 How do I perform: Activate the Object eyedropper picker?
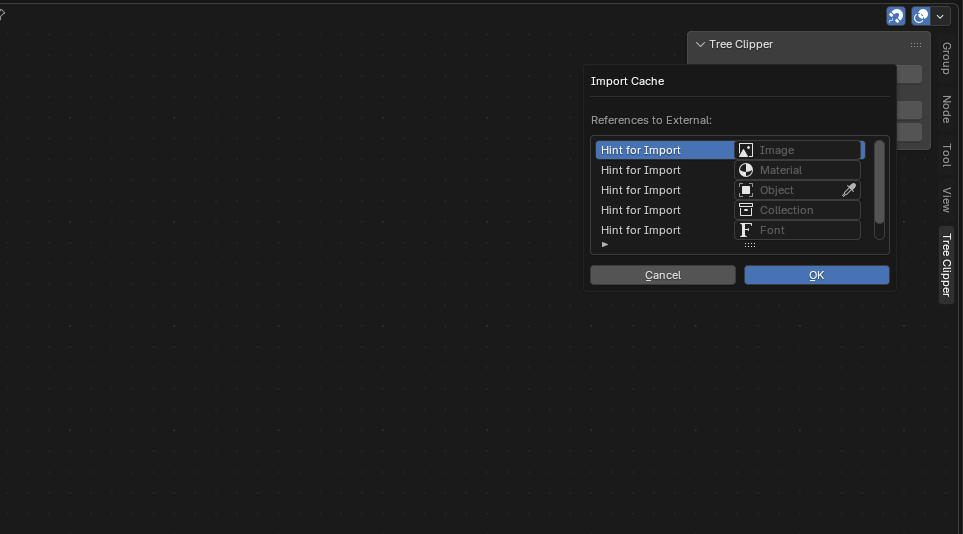pos(849,190)
